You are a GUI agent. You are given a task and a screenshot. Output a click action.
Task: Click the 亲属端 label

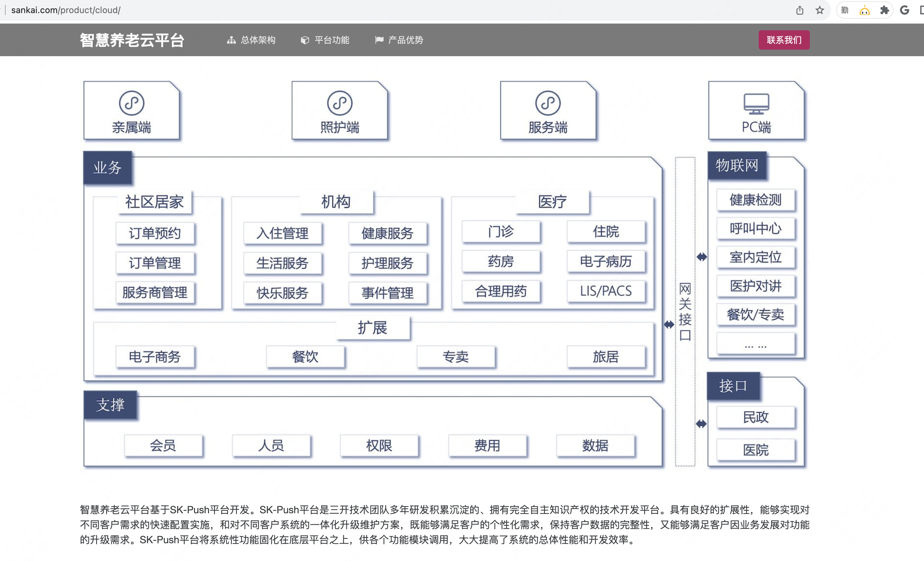(x=131, y=128)
